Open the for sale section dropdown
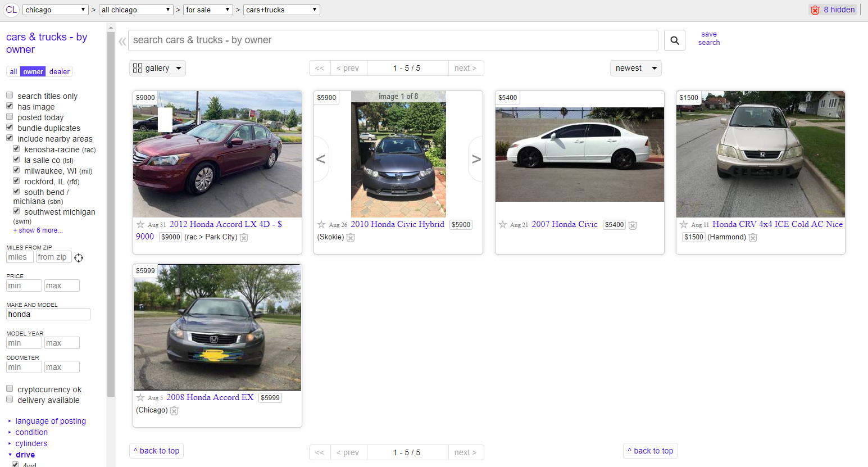The width and height of the screenshot is (868, 467). click(208, 10)
